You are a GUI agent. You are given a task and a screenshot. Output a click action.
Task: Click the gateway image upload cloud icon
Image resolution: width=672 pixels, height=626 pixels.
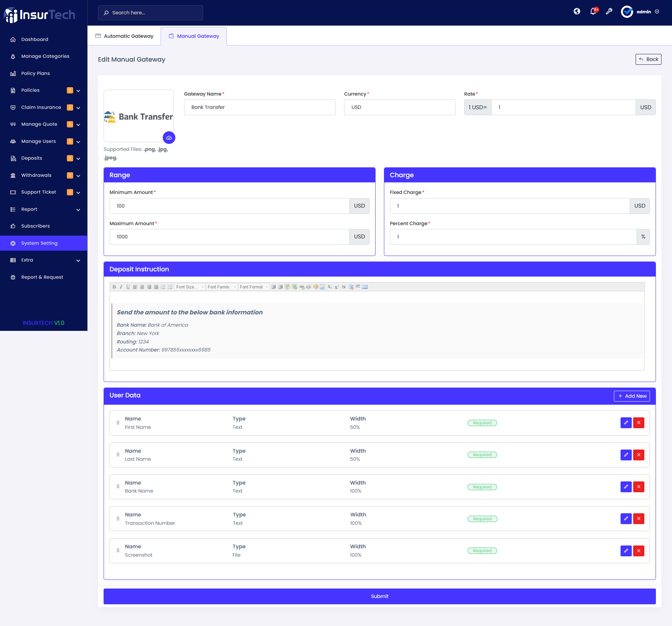[169, 138]
